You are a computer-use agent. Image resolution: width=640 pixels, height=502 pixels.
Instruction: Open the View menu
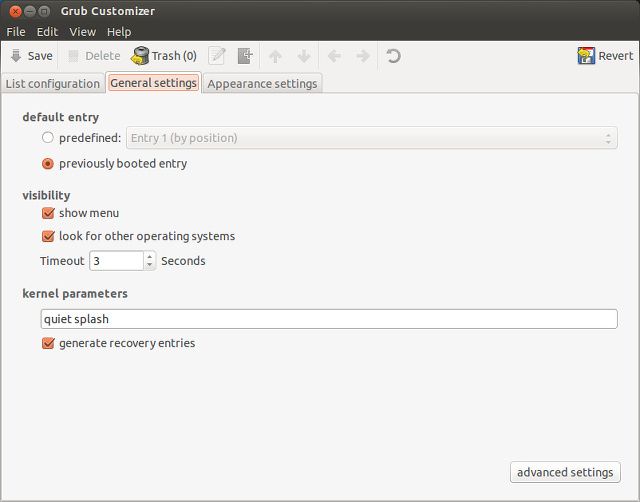coord(82,32)
